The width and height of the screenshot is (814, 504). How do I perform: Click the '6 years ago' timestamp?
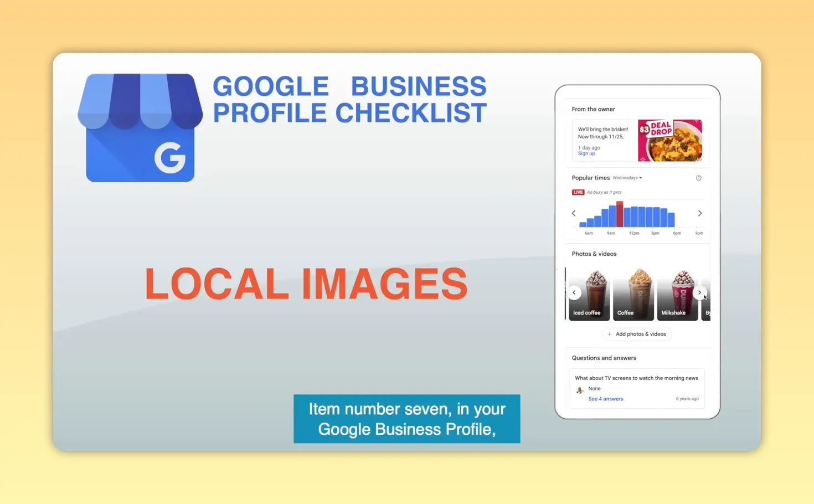pos(687,399)
